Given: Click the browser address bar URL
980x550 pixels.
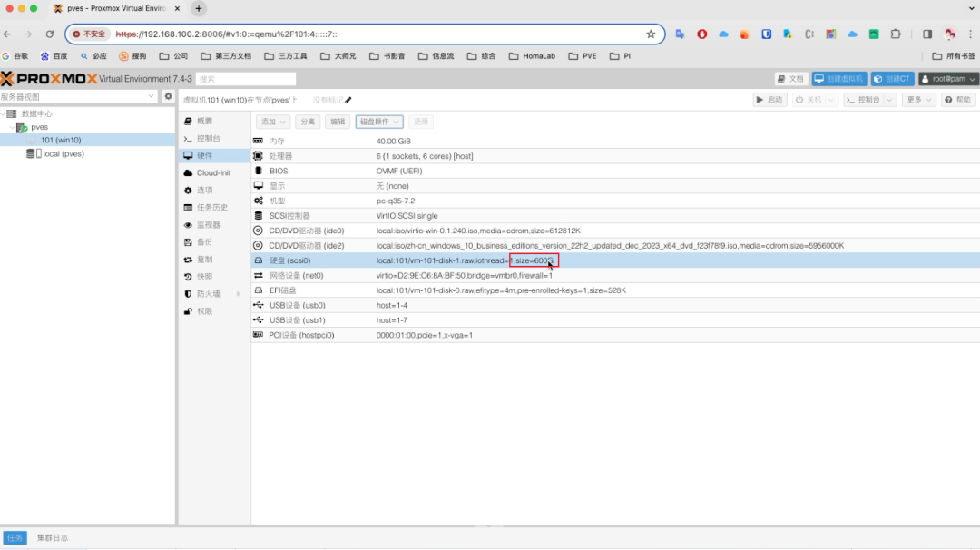Looking at the screenshot, I should (x=226, y=34).
